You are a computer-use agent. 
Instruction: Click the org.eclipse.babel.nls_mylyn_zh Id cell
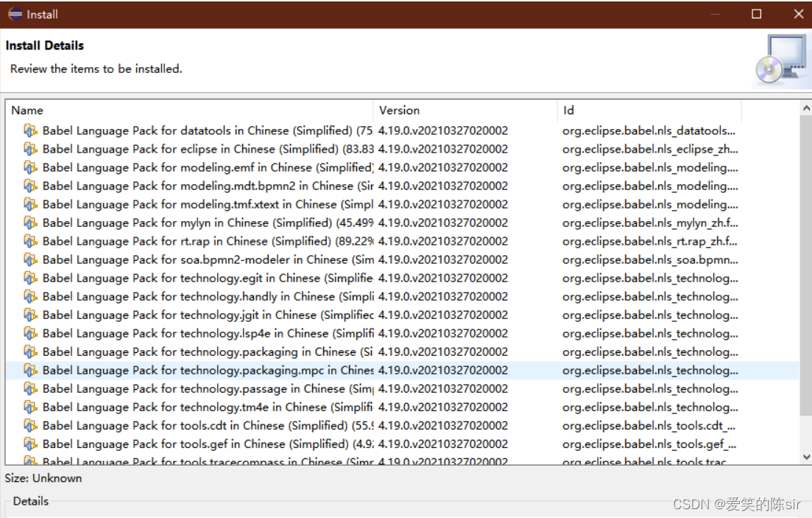(650, 223)
